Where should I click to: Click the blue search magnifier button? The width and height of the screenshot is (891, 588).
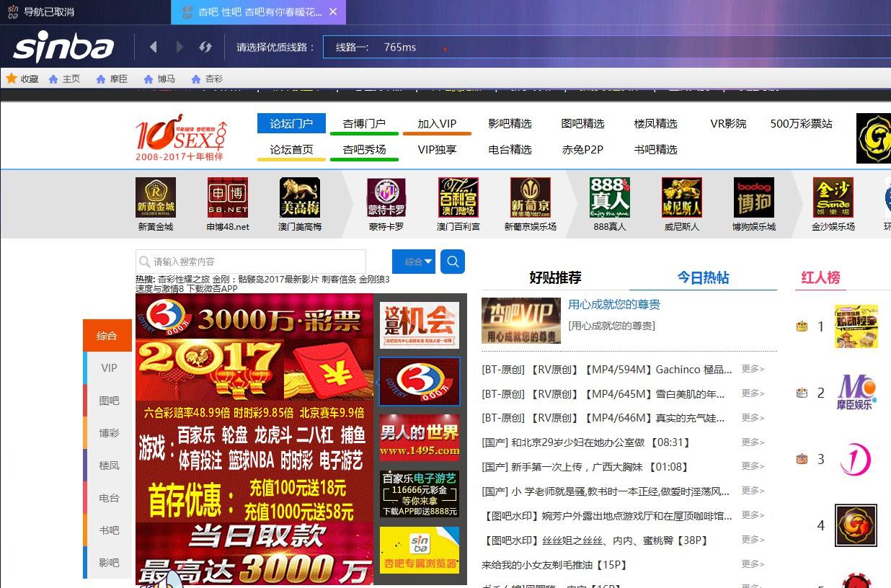[453, 262]
